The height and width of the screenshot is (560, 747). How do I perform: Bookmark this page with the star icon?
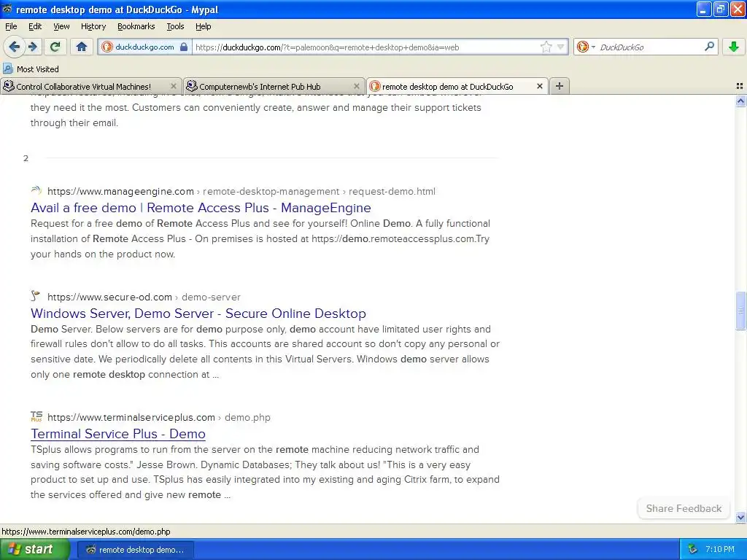[x=546, y=47]
